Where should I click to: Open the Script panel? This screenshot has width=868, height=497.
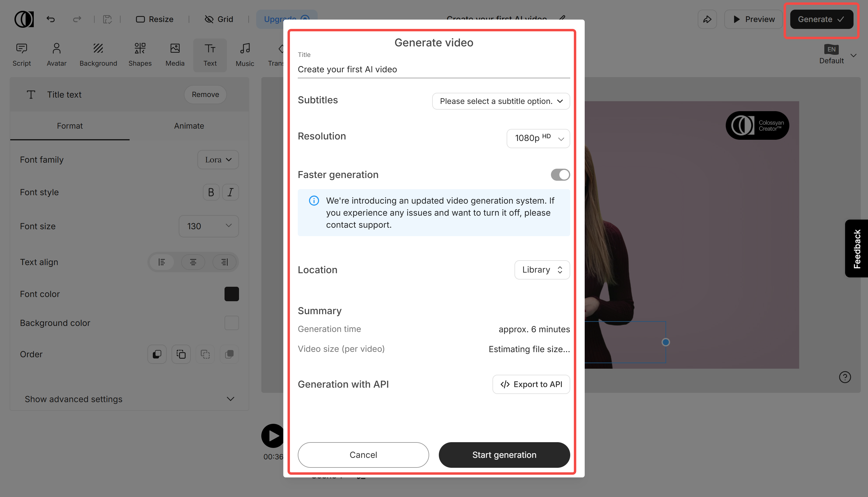click(21, 54)
